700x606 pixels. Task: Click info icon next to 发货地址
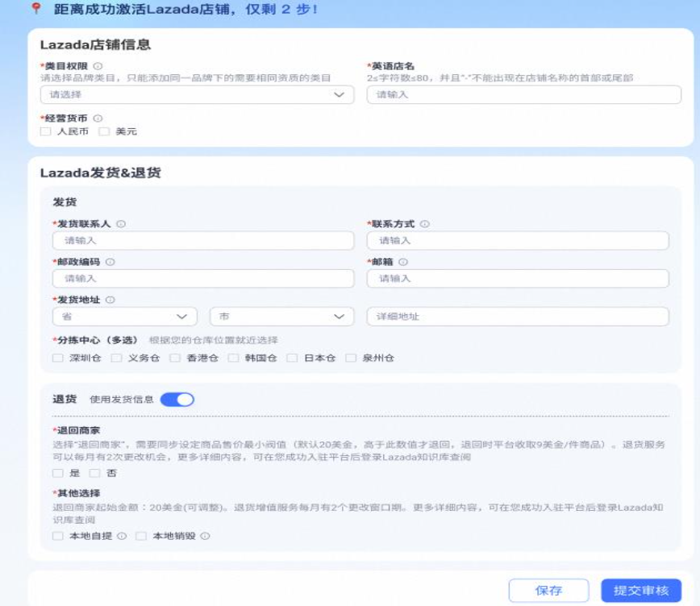pyautogui.click(x=110, y=300)
